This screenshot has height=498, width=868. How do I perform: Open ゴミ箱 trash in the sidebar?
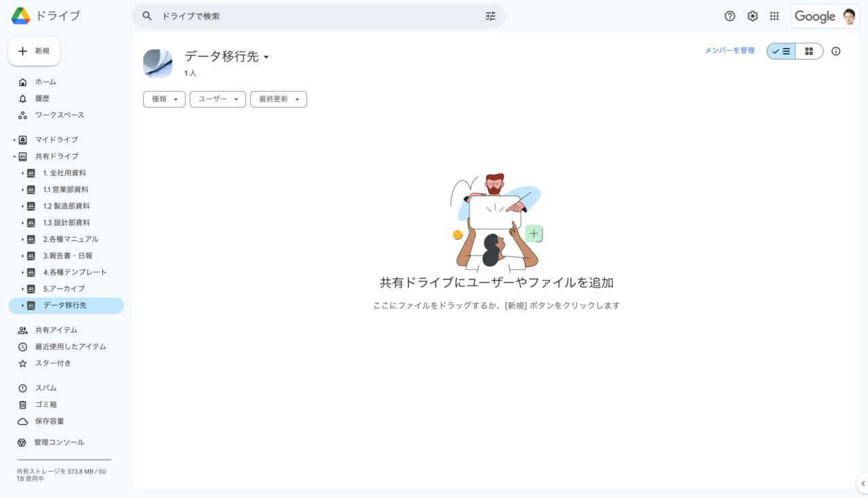click(46, 404)
